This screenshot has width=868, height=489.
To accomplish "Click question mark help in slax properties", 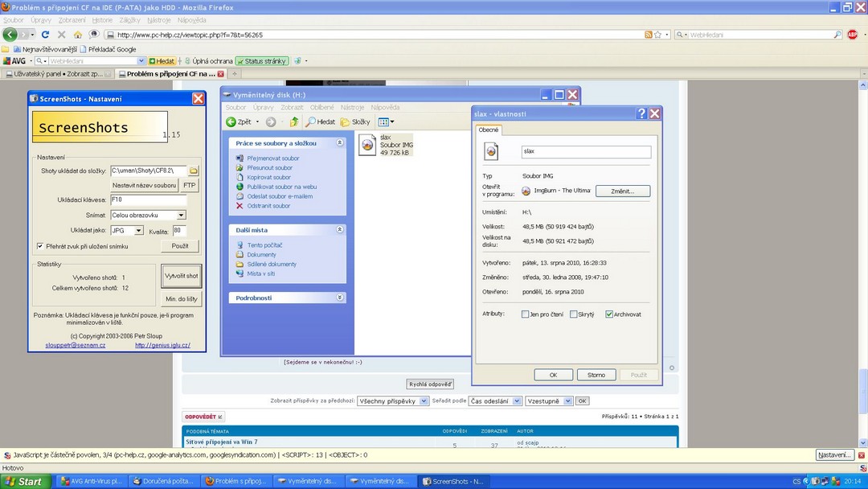I will tap(641, 113).
